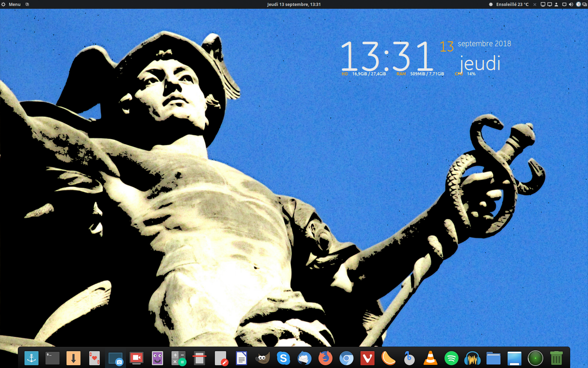Launch Audacity audio editor
Viewport: 588px width, 368px height.
(472, 358)
